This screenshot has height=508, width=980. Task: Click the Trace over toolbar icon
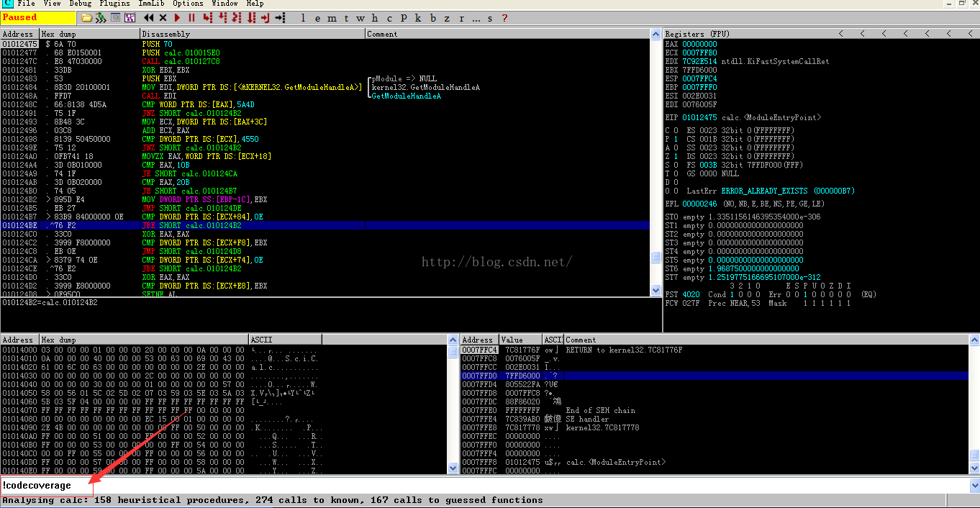[251, 17]
